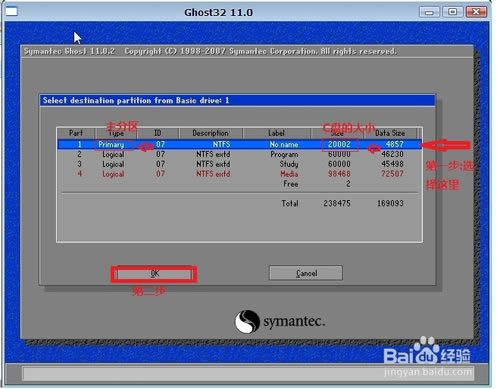Click the Ghost32 window system menu icon
The width and height of the screenshot is (500, 389).
point(11,12)
